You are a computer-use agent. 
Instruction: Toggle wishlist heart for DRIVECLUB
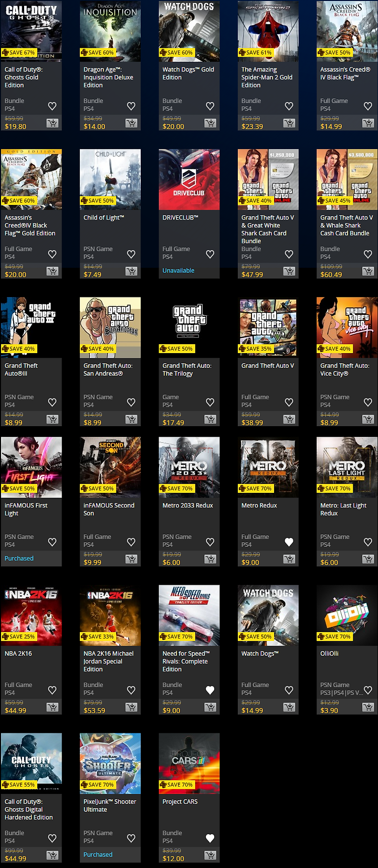(210, 254)
